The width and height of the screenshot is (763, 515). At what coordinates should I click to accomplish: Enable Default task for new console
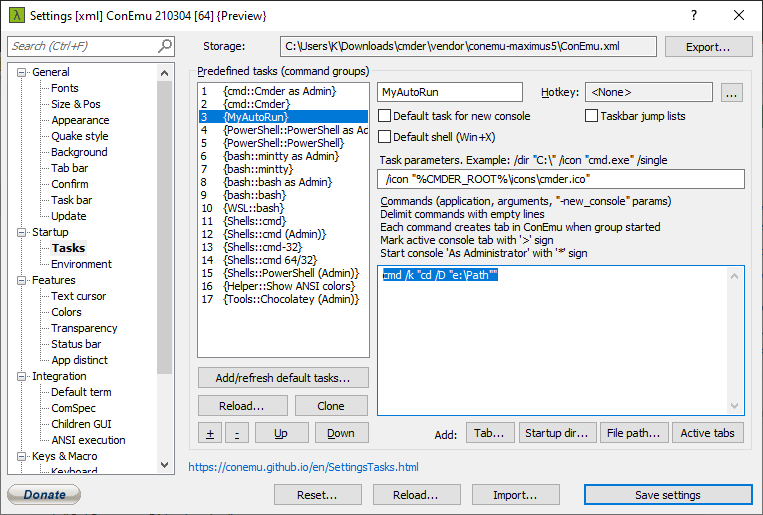click(385, 116)
